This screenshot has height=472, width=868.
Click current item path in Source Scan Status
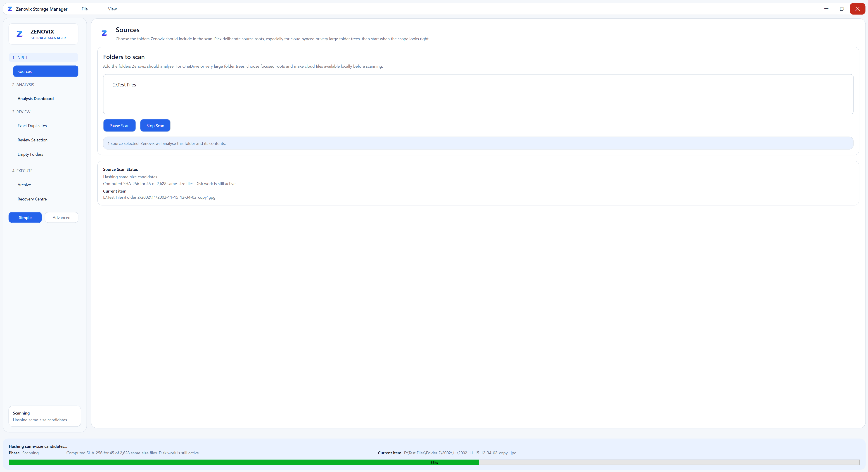point(159,198)
